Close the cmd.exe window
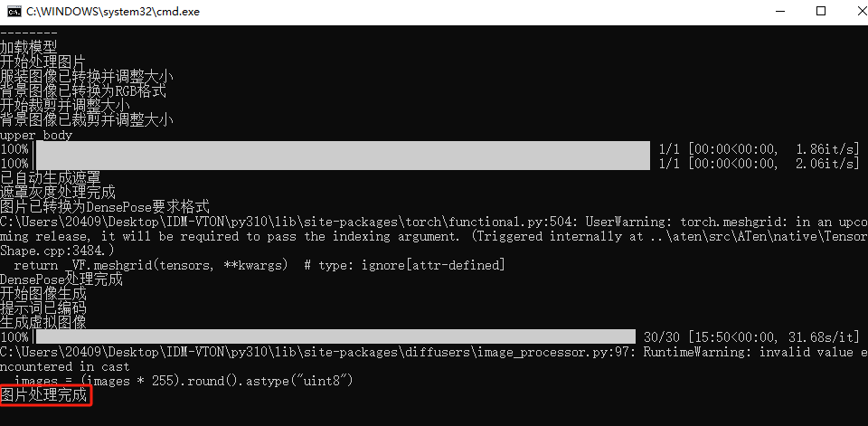Viewport: 868px width, 426px height. [854, 12]
